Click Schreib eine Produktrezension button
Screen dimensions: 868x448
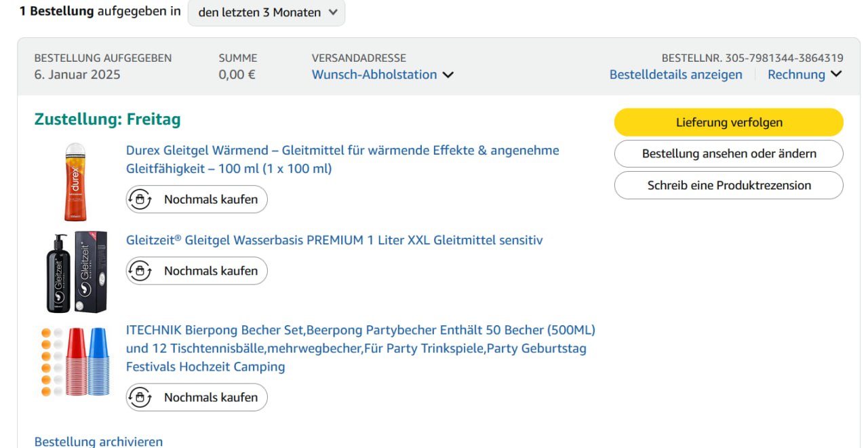tap(728, 185)
